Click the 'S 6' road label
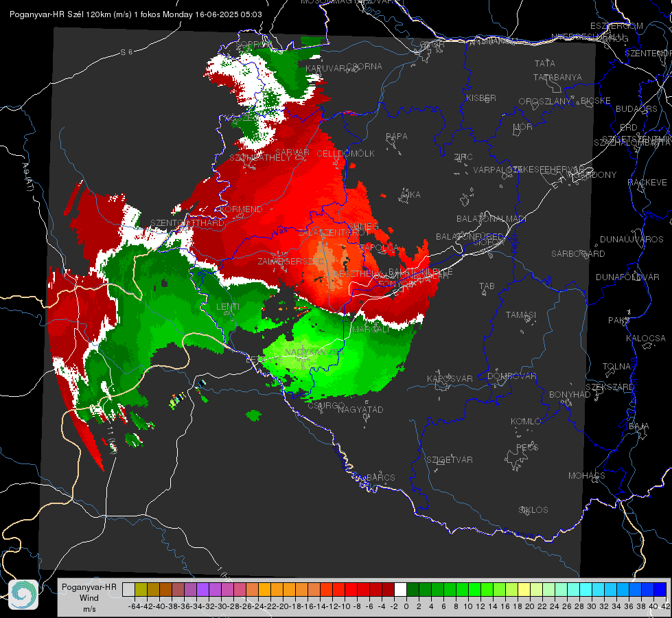The image size is (672, 618). click(x=126, y=52)
